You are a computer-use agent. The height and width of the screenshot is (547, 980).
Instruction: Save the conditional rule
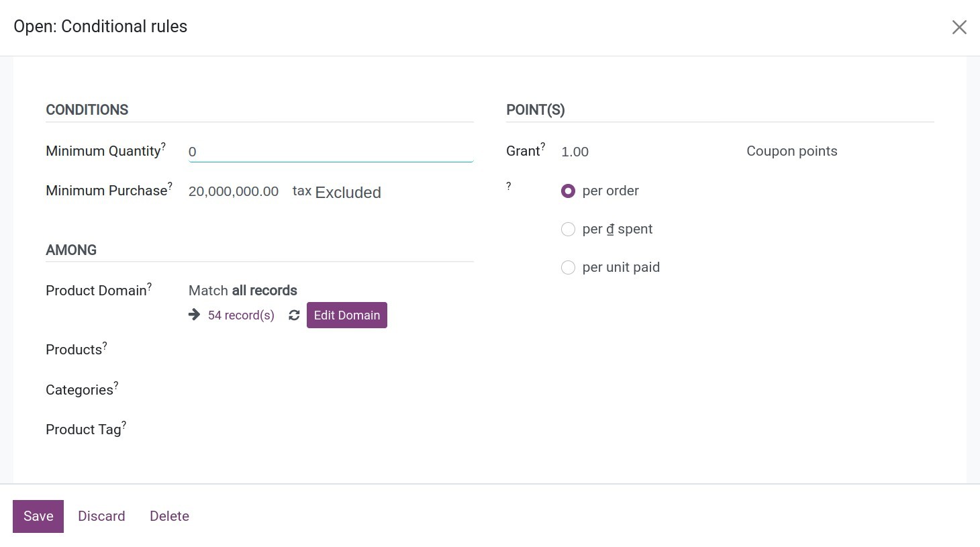point(38,516)
